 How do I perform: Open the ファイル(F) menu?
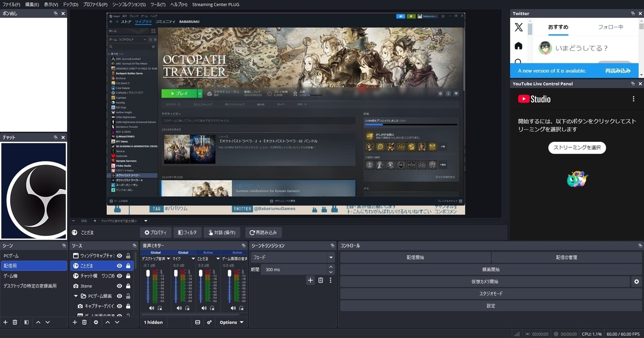coord(11,4)
